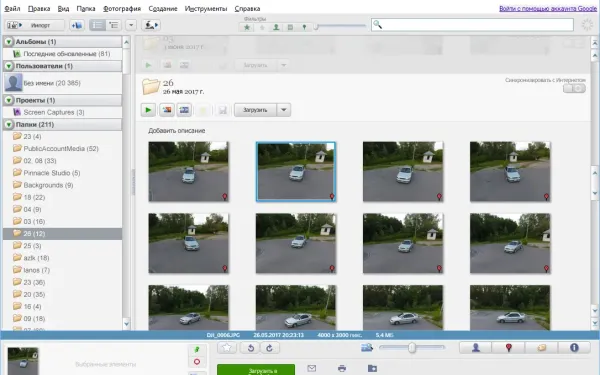Open the Файл menu
This screenshot has height=375, width=600.
tap(12, 8)
